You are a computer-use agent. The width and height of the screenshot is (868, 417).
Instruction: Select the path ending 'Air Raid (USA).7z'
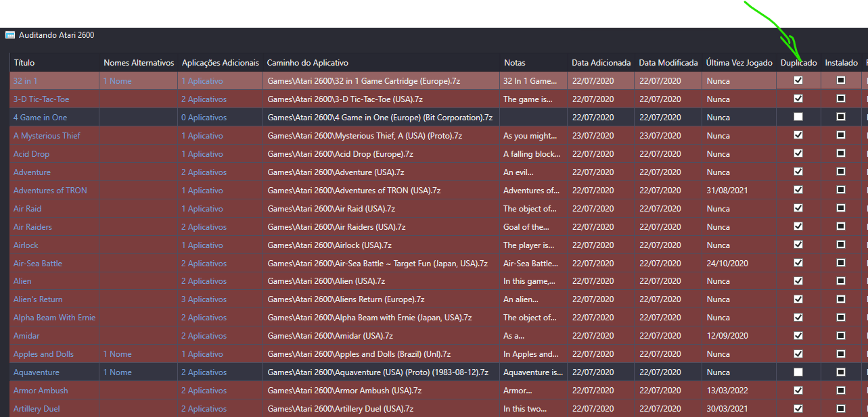(332, 209)
